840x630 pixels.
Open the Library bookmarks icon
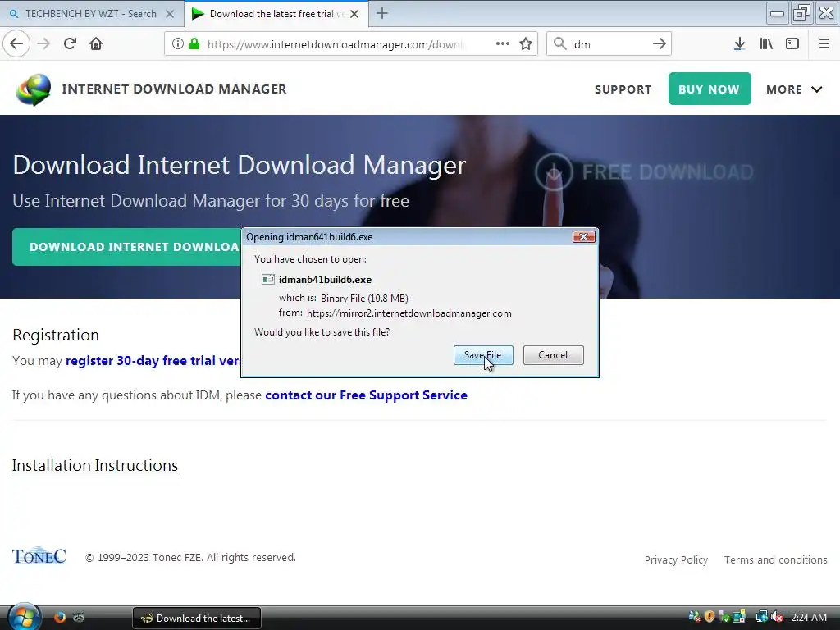coord(766,44)
